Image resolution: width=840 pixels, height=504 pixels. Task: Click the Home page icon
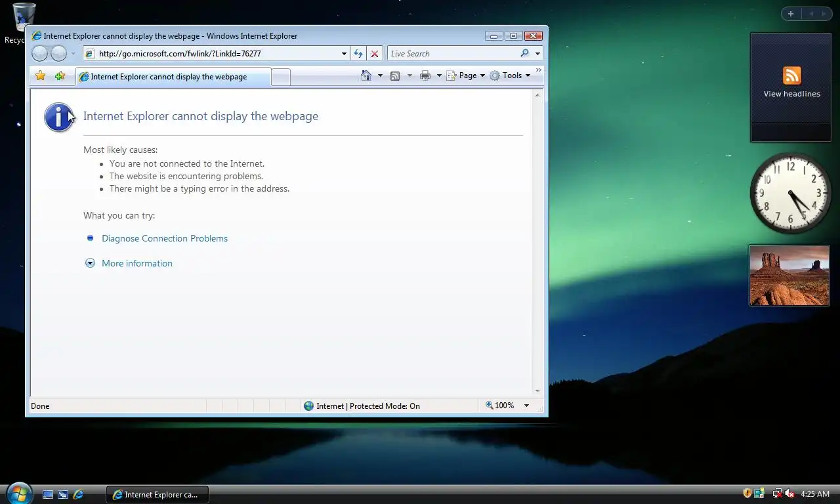(x=366, y=75)
